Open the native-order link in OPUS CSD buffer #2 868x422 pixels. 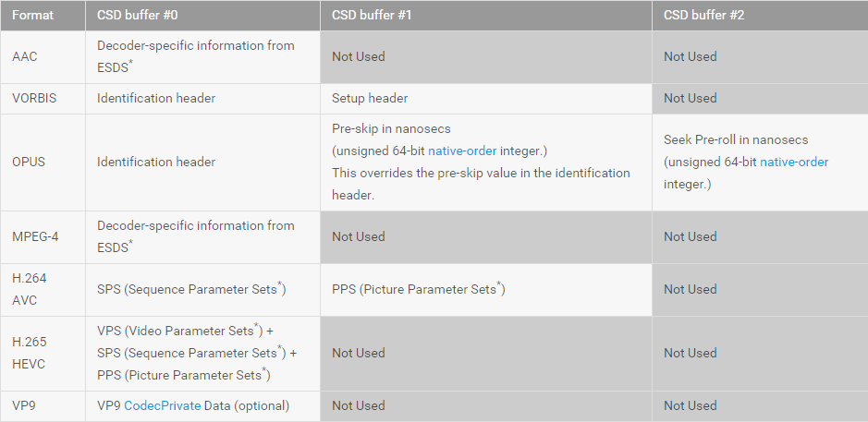pos(794,162)
